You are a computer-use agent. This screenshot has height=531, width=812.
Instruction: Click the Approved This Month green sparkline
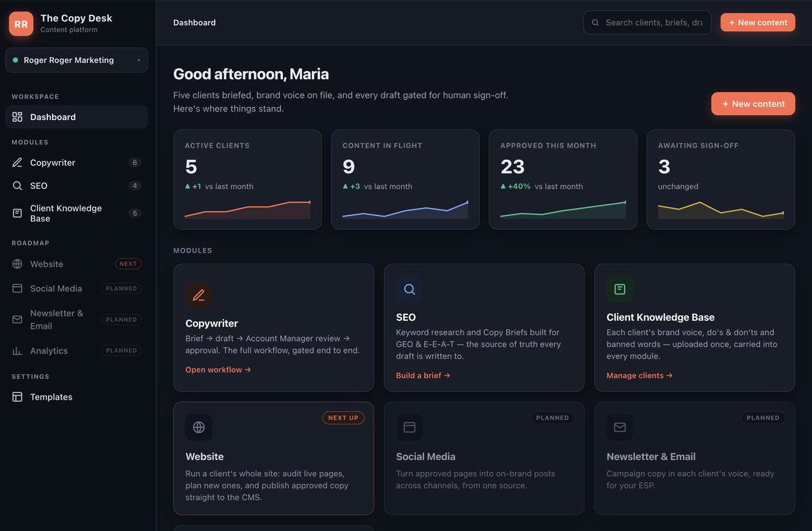(563, 209)
